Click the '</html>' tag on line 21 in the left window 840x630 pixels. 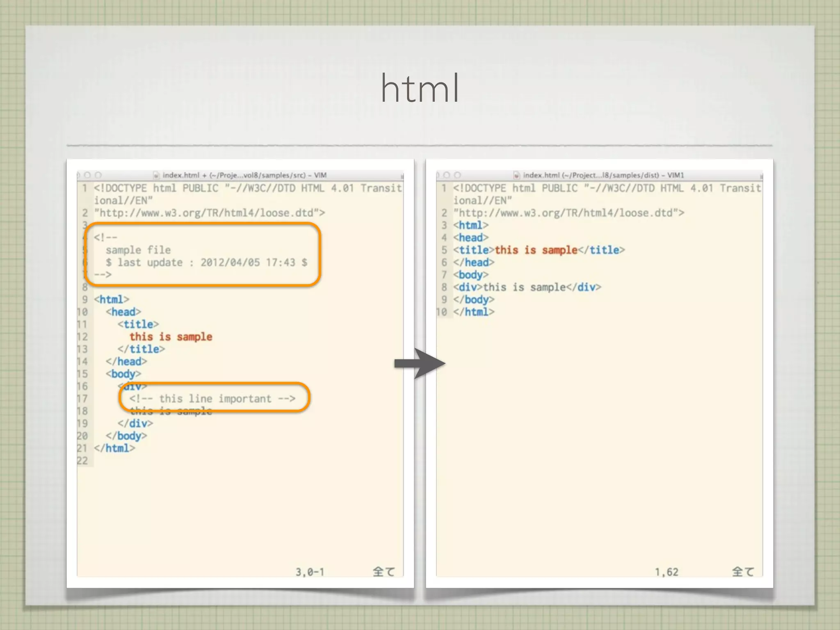[114, 448]
